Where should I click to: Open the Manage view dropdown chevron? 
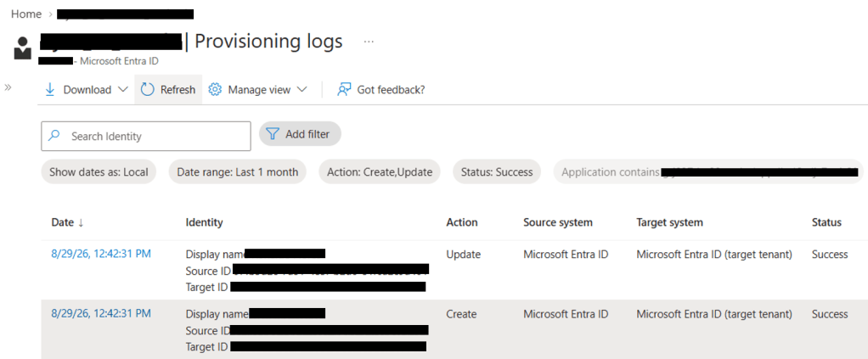pos(302,90)
